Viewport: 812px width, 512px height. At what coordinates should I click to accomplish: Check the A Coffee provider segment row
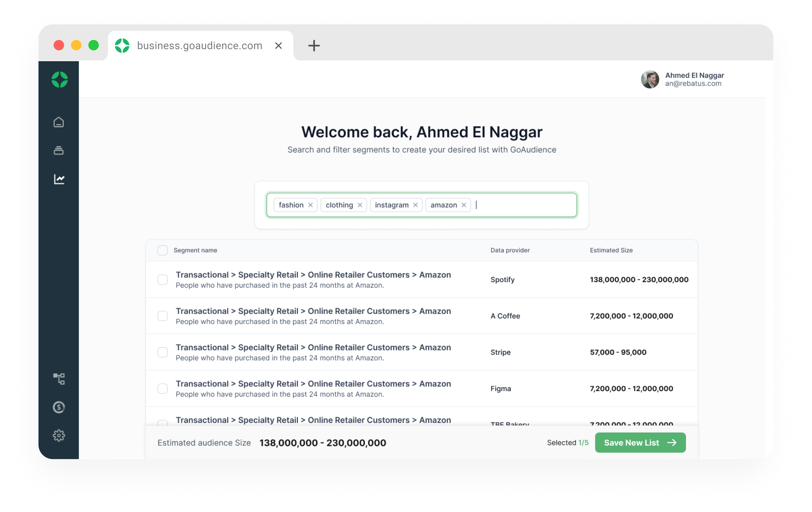[163, 316]
